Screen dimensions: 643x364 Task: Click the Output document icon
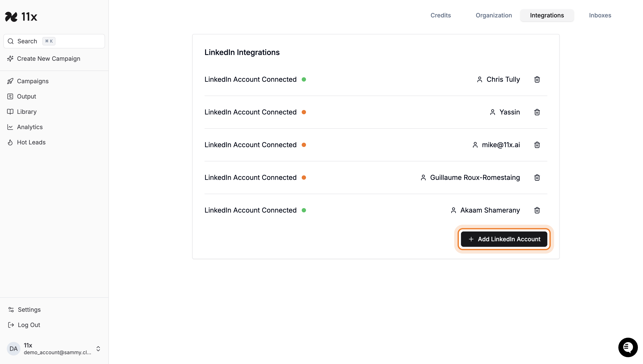[10, 96]
